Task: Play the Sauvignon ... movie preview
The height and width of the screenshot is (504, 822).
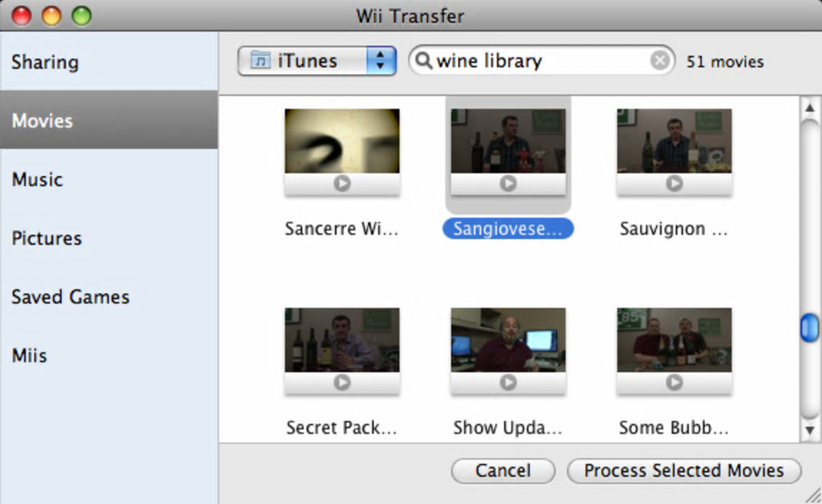Action: [x=675, y=184]
